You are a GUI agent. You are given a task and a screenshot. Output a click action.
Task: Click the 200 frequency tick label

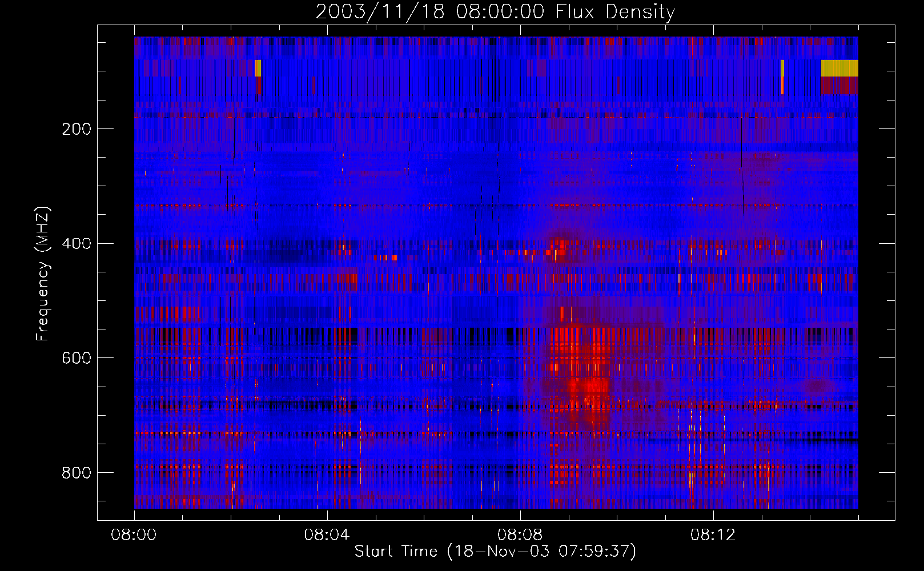tap(77, 129)
